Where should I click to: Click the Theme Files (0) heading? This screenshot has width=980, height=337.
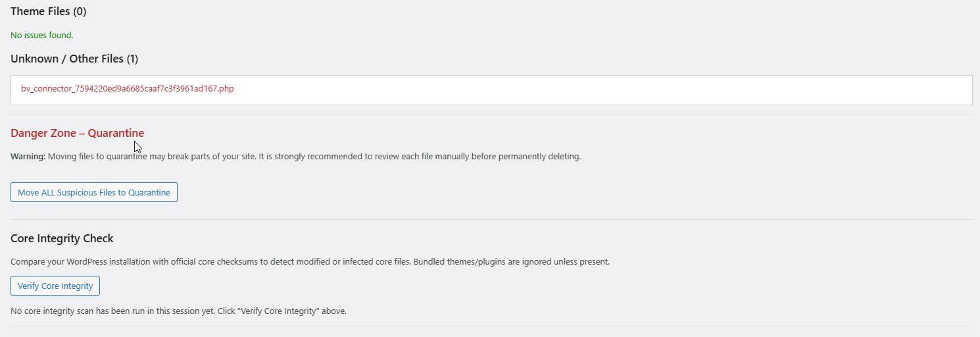click(x=48, y=11)
